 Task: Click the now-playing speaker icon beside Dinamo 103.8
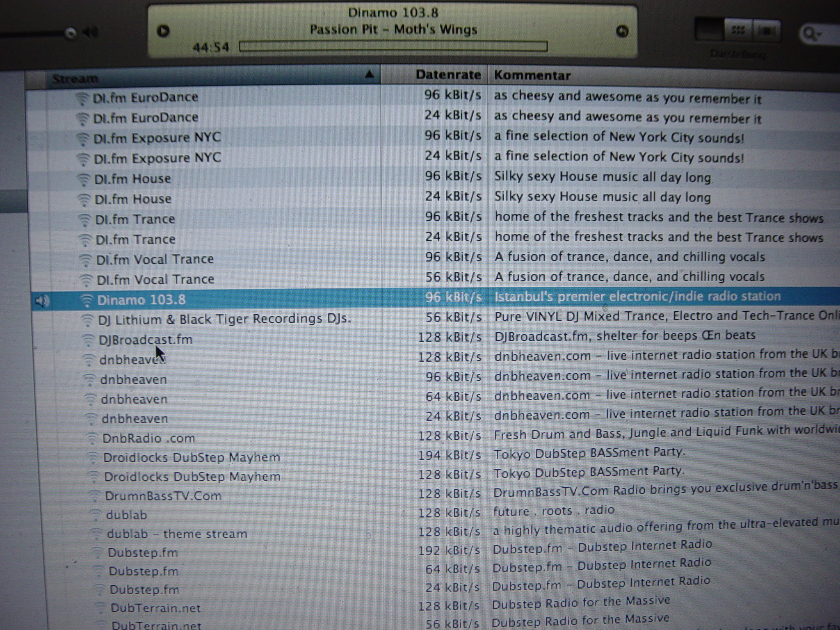[42, 301]
